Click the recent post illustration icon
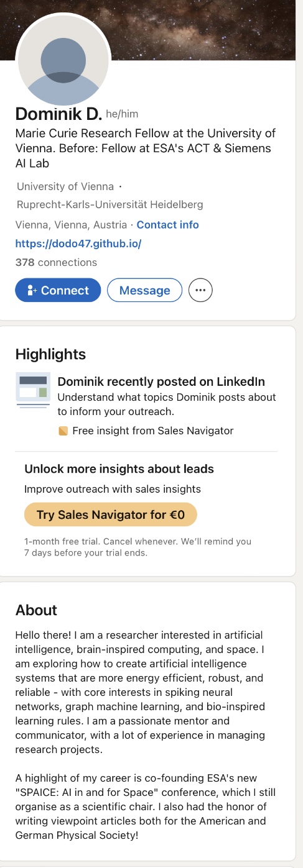This screenshot has width=303, height=868. [x=33, y=390]
